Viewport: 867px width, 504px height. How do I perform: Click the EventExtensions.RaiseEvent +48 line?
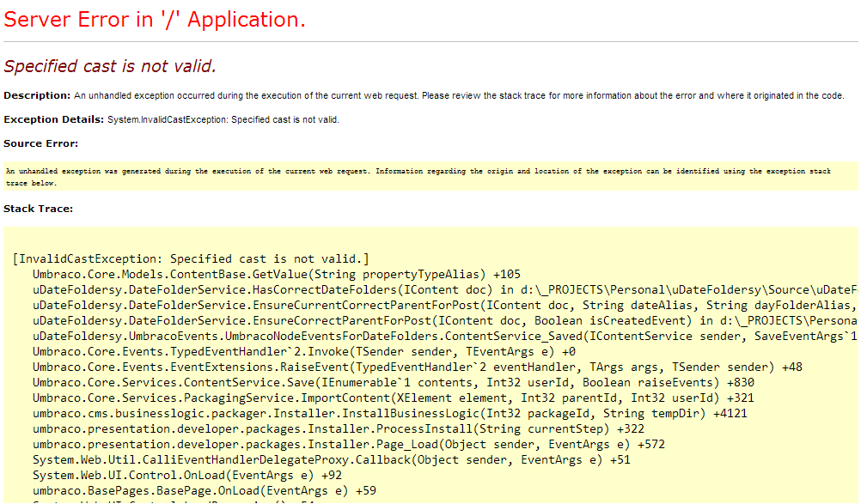pyautogui.click(x=418, y=367)
